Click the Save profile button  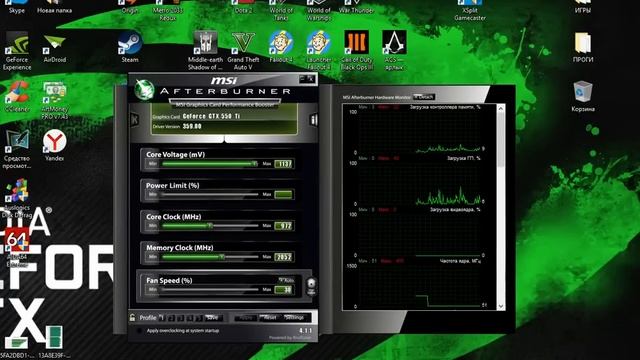point(213,318)
